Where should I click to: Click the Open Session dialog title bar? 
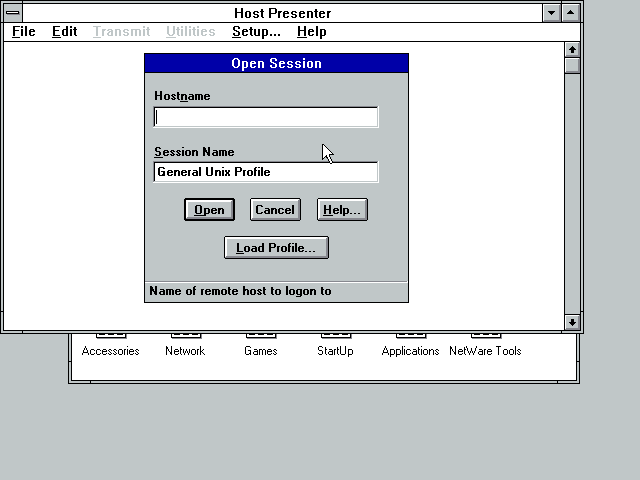tap(276, 63)
